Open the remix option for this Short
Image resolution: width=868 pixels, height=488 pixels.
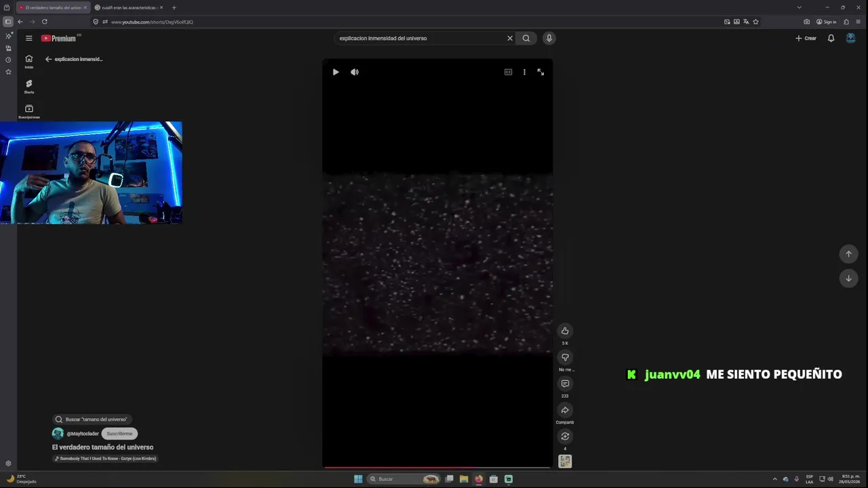click(x=565, y=436)
